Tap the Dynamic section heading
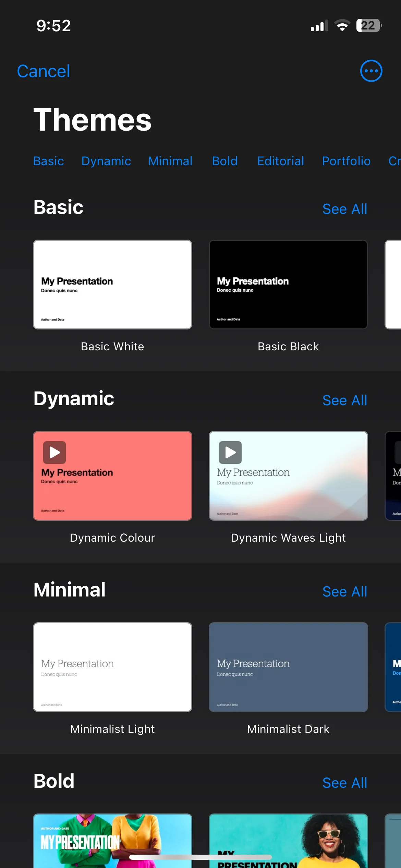Viewport: 401px width, 868px height. coord(74,399)
